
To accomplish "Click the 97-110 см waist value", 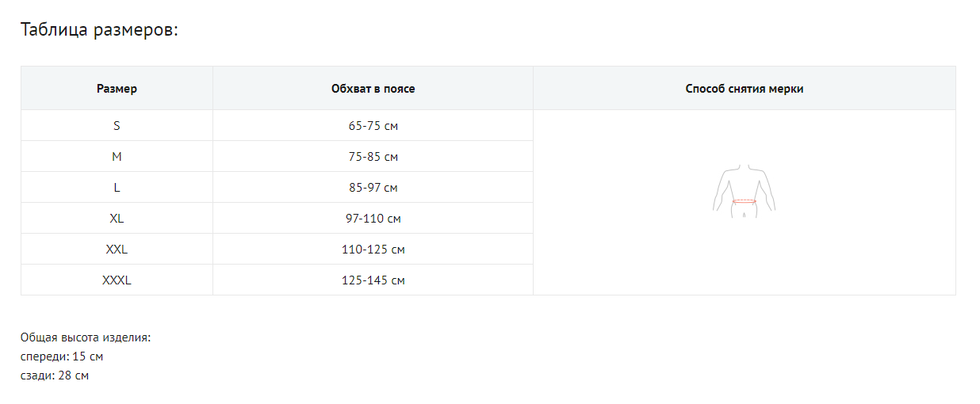I will tap(373, 219).
